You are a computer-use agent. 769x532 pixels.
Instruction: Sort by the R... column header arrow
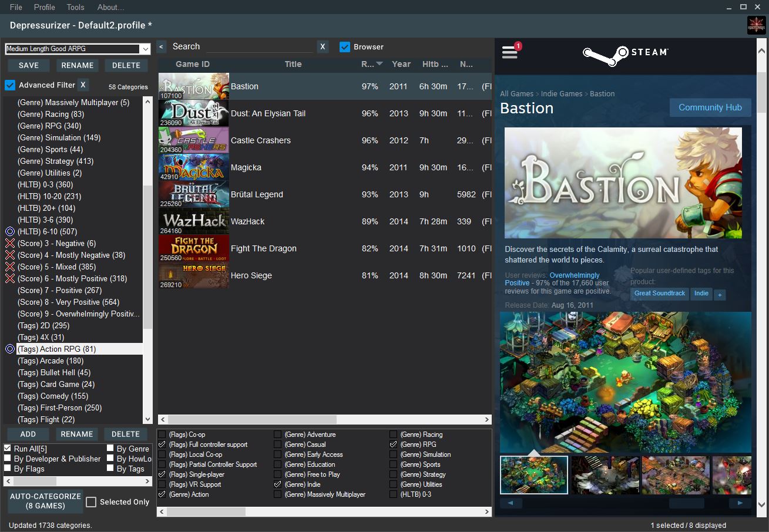(380, 64)
